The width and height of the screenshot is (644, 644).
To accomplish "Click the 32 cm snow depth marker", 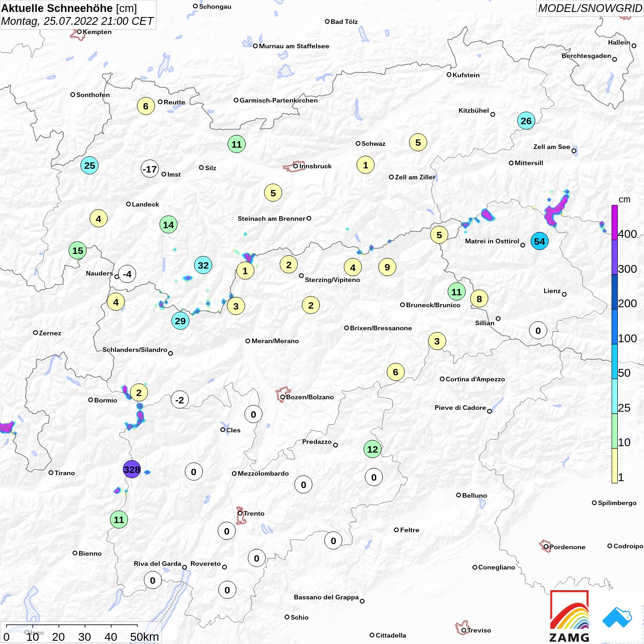I will pyautogui.click(x=203, y=265).
